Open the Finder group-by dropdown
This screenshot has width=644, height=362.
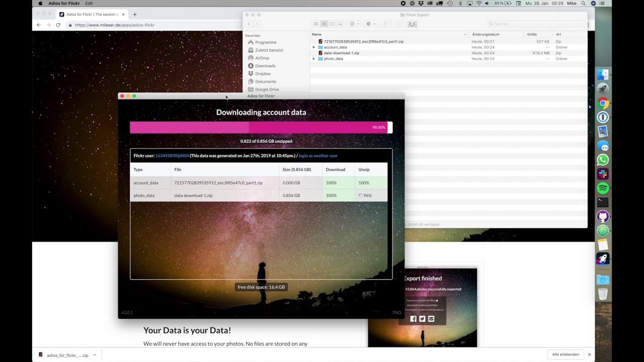[x=354, y=24]
